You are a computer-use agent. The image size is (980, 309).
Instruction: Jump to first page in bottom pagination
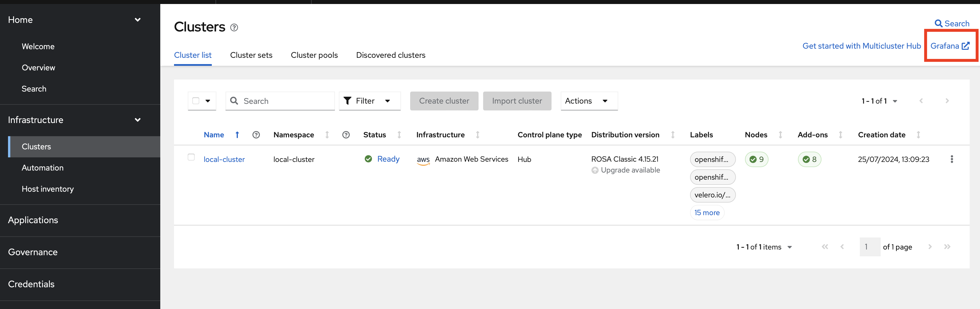(824, 247)
